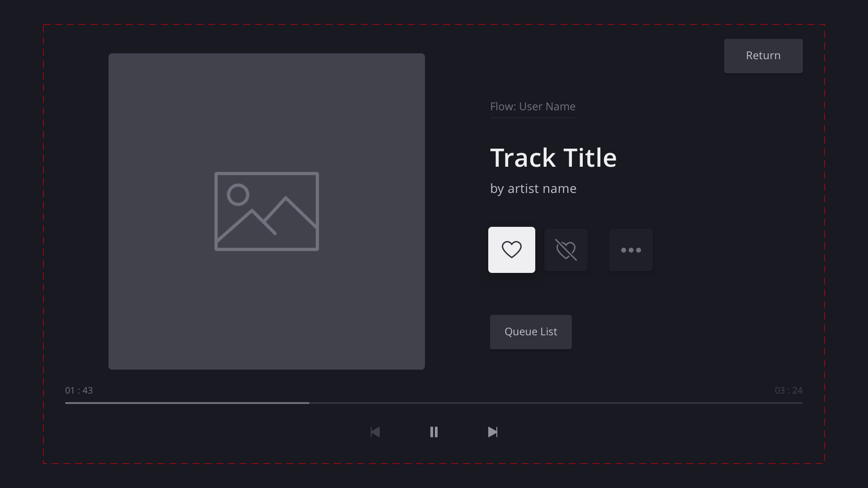Click the album cover placeholder image
The width and height of the screenshot is (868, 488).
tap(267, 211)
